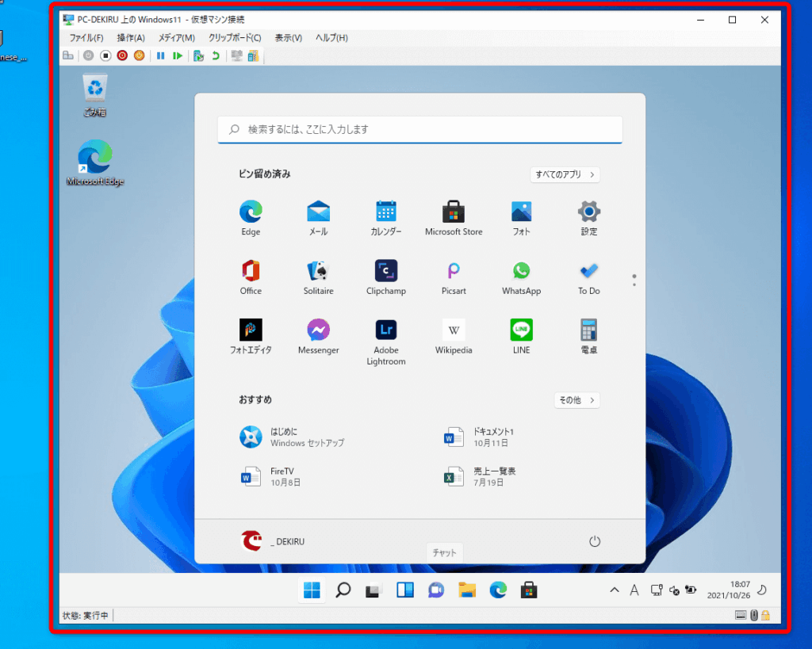Open the クリップボード(C) menu
The height and width of the screenshot is (649, 812).
point(235,37)
